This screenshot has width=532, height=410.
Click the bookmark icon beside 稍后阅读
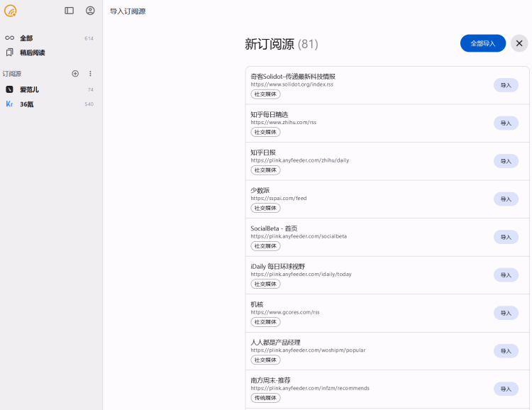click(9, 52)
